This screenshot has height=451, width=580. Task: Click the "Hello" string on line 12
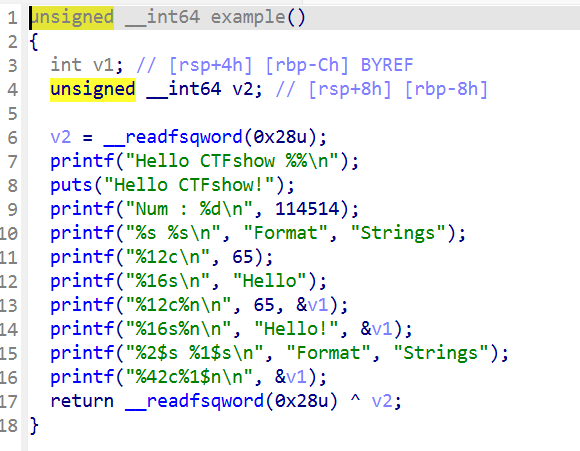(270, 281)
